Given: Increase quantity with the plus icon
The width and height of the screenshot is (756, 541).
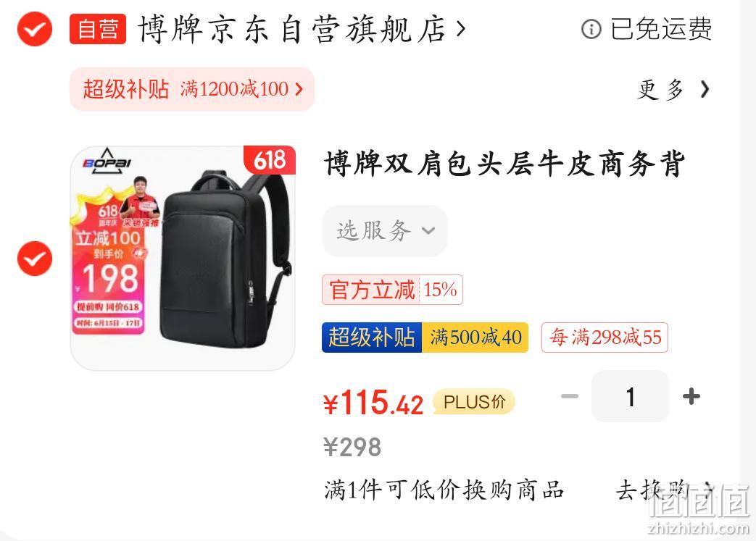Looking at the screenshot, I should [691, 396].
